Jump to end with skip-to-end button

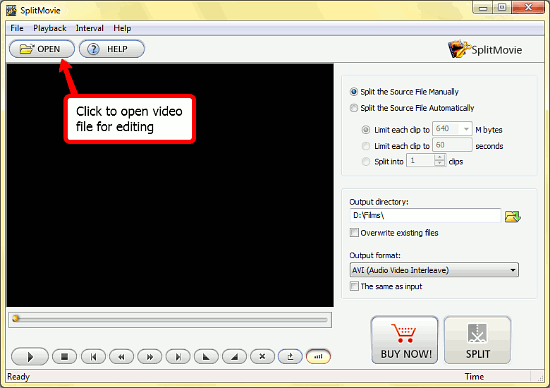[x=178, y=357]
